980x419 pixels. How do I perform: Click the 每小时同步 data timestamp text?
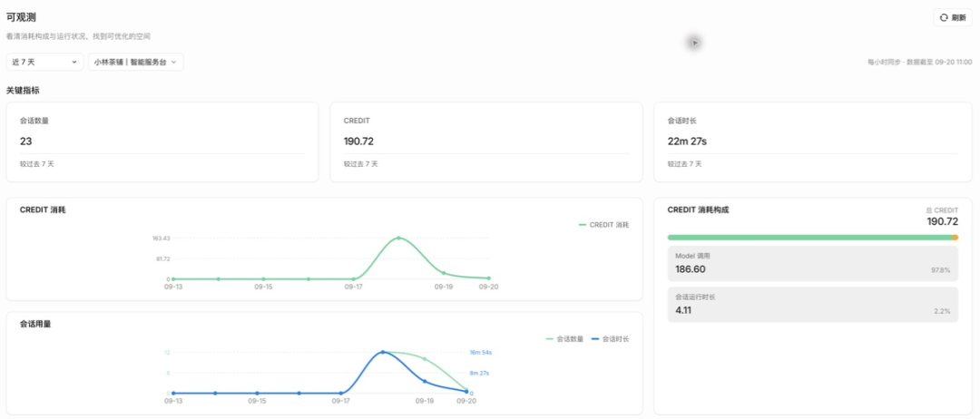point(919,63)
